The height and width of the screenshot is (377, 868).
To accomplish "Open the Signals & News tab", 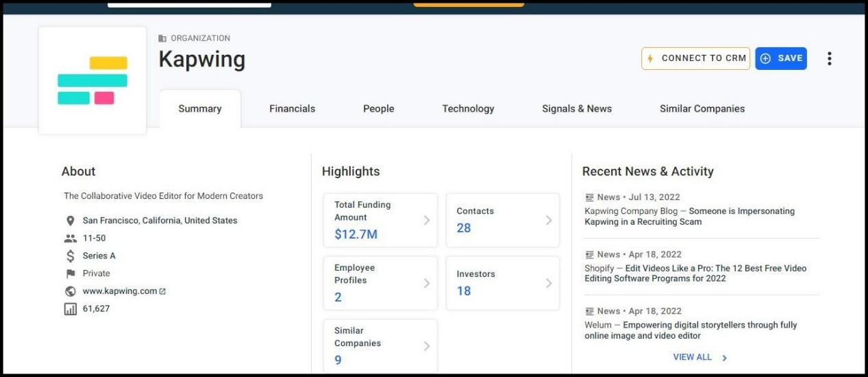I will (x=576, y=108).
